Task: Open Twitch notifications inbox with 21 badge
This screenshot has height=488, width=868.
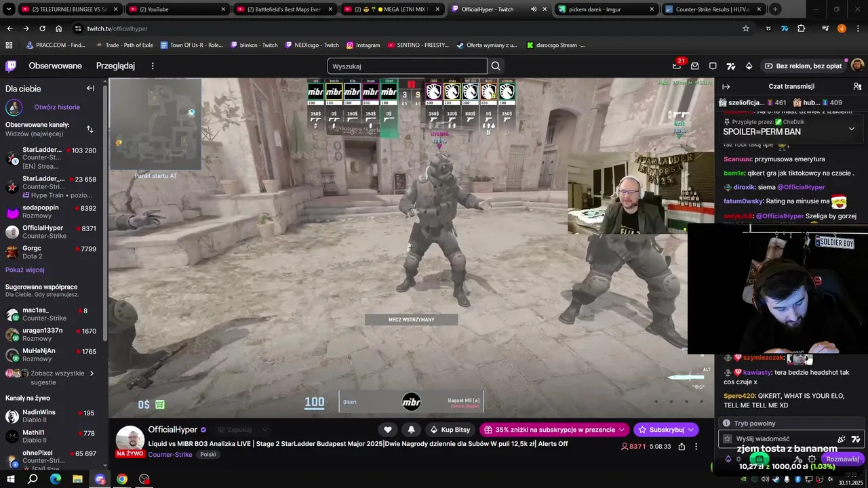Action: [x=677, y=66]
